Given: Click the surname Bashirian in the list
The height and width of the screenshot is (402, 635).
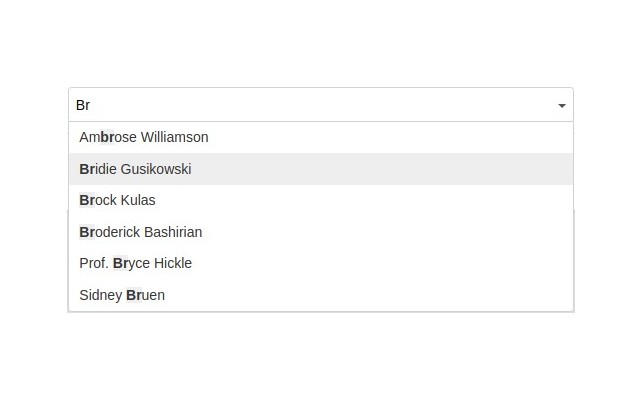Looking at the screenshot, I should [173, 232].
